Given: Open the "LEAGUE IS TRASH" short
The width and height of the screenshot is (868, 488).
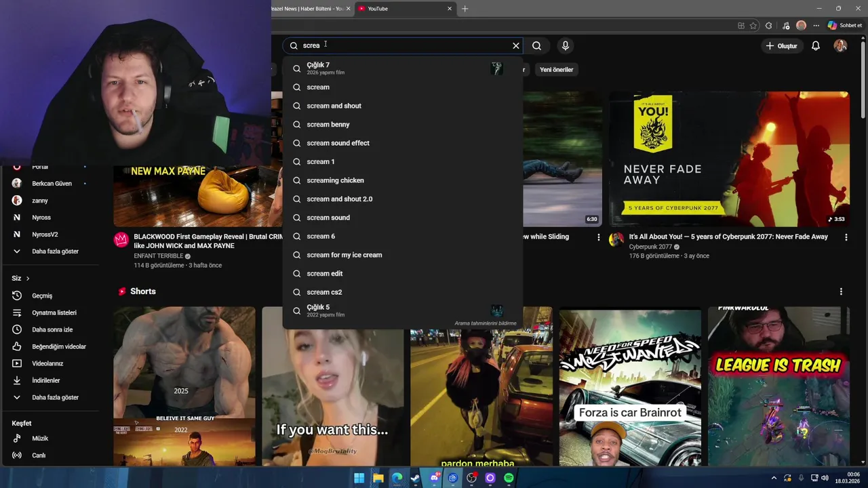Looking at the screenshot, I should pos(778,386).
